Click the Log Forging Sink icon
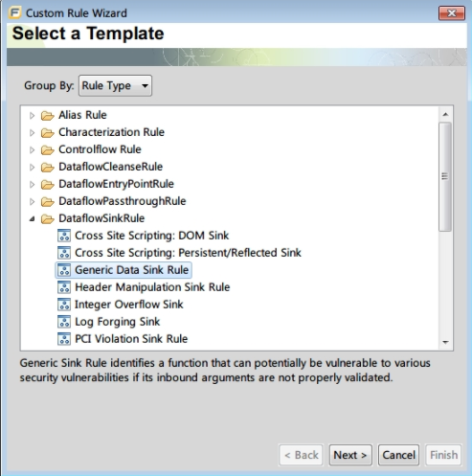The height and width of the screenshot is (476, 472). [64, 322]
